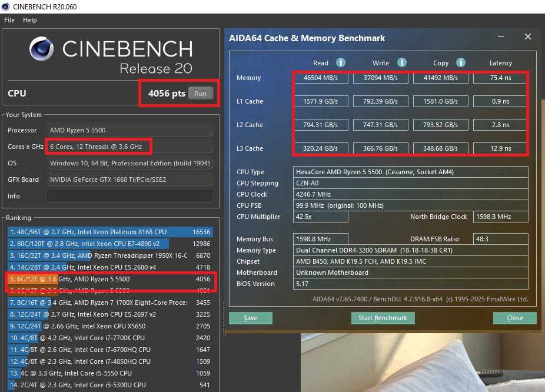This screenshot has width=545, height=392.
Task: Click the DRAM:FSB Ratio value 48:3
Action: click(501, 239)
